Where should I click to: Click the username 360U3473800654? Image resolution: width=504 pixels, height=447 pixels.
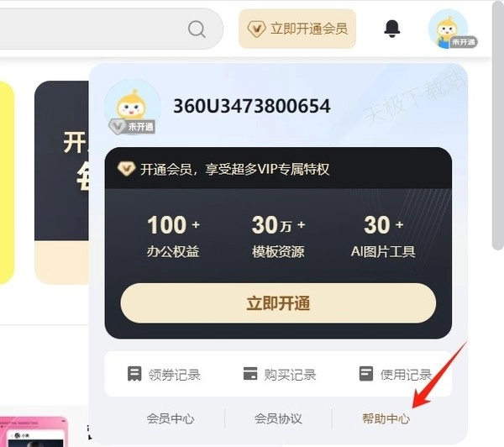[x=252, y=106]
